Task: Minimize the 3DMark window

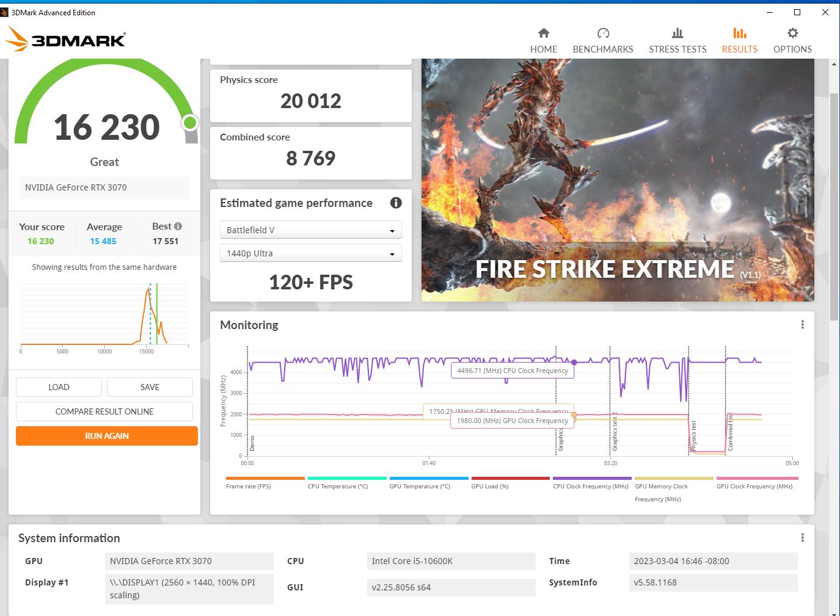Action: pyautogui.click(x=769, y=12)
